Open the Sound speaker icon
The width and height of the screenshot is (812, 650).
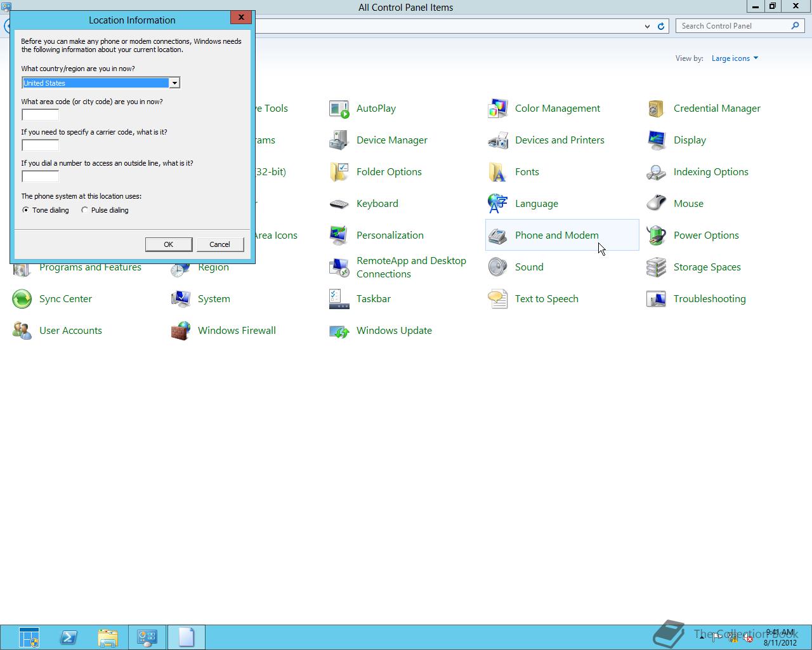click(x=498, y=267)
